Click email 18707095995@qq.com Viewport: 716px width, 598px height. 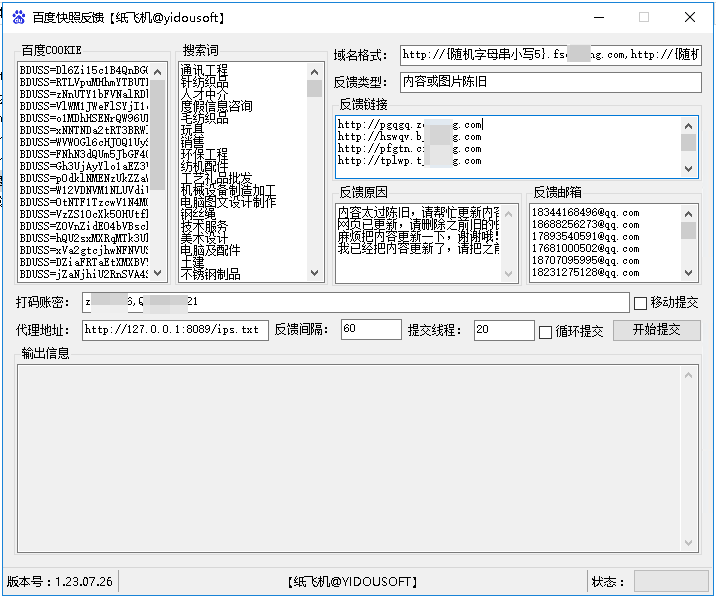585,261
